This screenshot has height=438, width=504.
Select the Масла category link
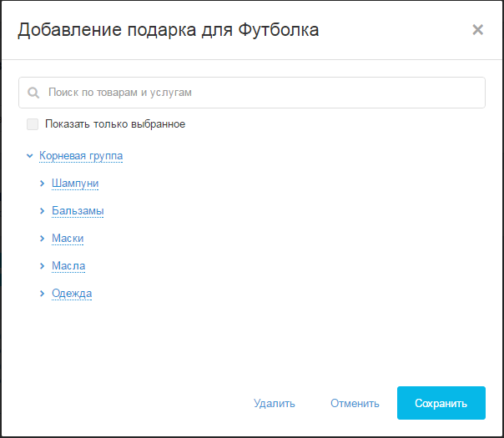coord(68,266)
